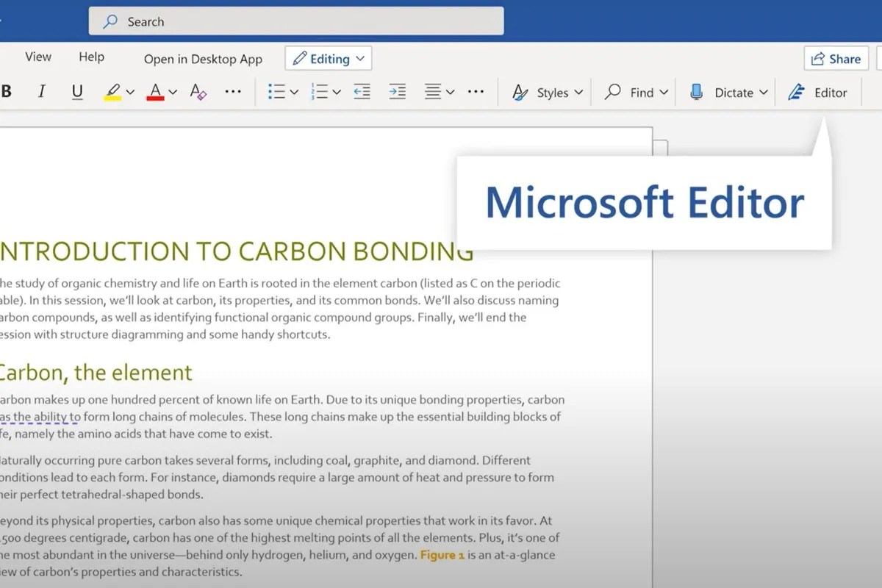This screenshot has height=588, width=882.
Task: Click the search magnifier icon
Action: pos(110,21)
